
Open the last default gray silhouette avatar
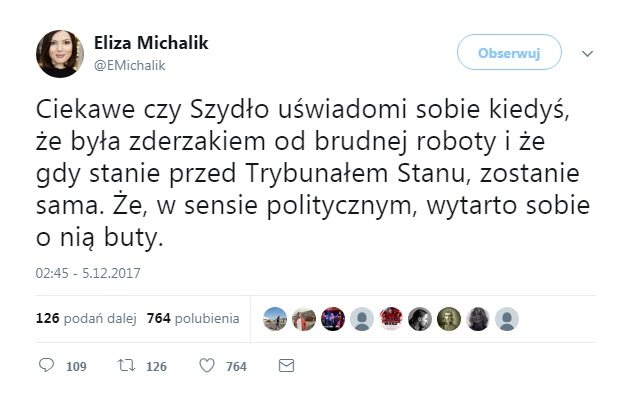coord(507,319)
